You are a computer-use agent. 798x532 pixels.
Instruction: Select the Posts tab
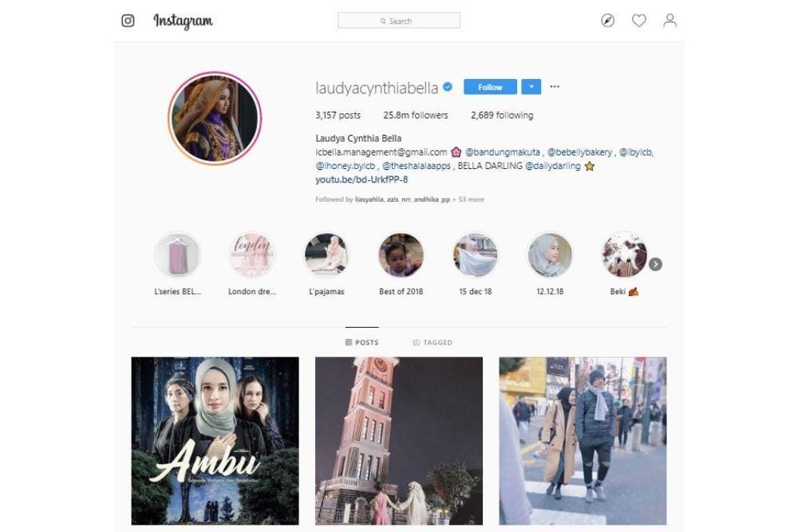pyautogui.click(x=361, y=342)
